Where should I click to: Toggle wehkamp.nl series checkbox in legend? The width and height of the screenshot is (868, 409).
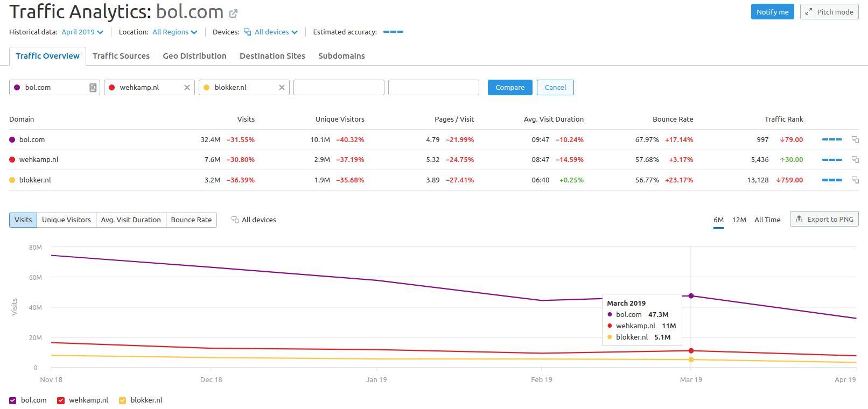pos(61,400)
